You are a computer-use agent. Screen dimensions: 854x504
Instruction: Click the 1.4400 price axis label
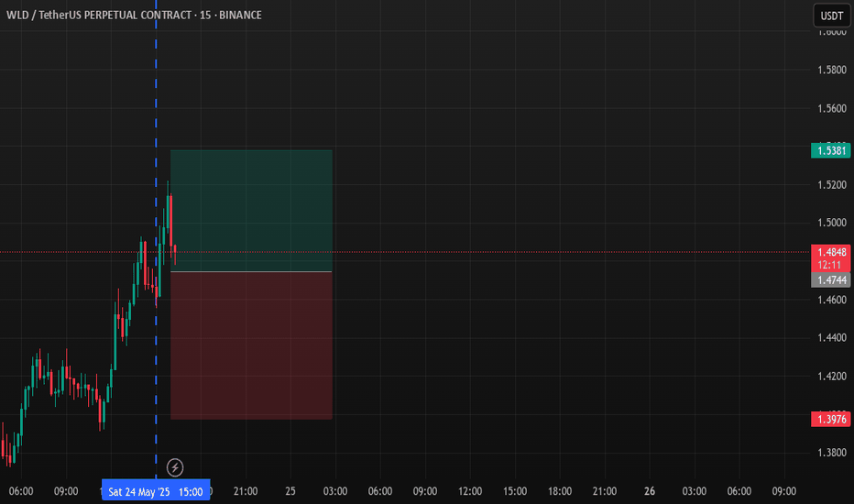(x=832, y=338)
